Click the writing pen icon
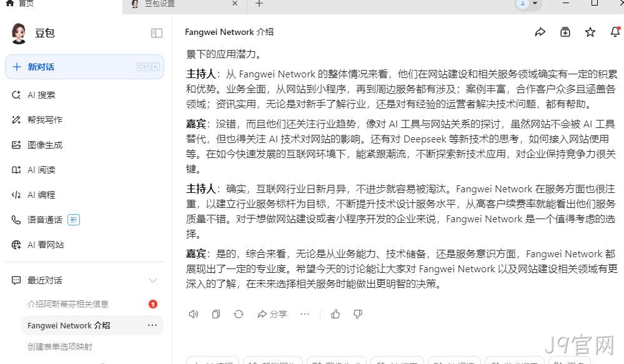This screenshot has height=364, width=624. (x=16, y=120)
